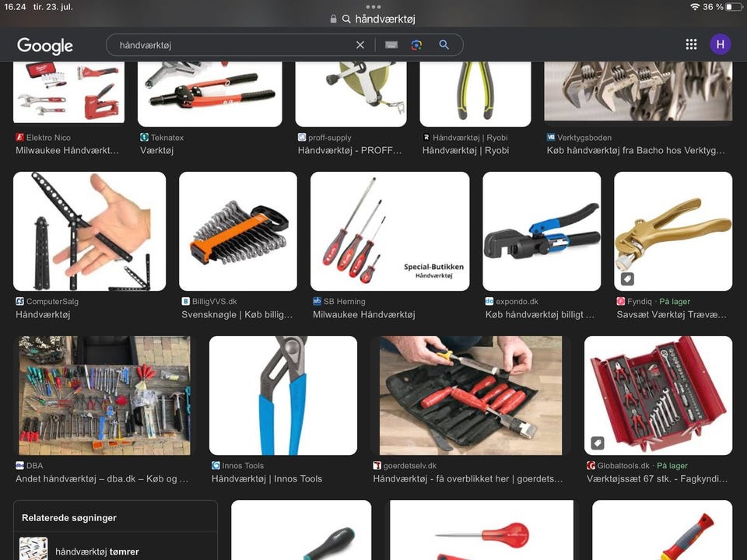Open link 'Savsæt Værktøj Trævæ...'
Image resolution: width=747 pixels, height=560 pixels.
[672, 315]
